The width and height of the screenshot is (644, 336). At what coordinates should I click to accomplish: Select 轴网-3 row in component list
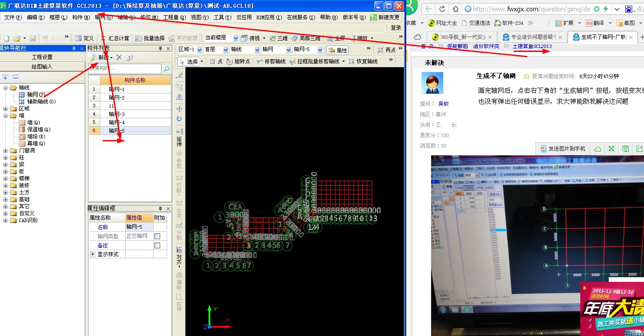pyautogui.click(x=130, y=114)
